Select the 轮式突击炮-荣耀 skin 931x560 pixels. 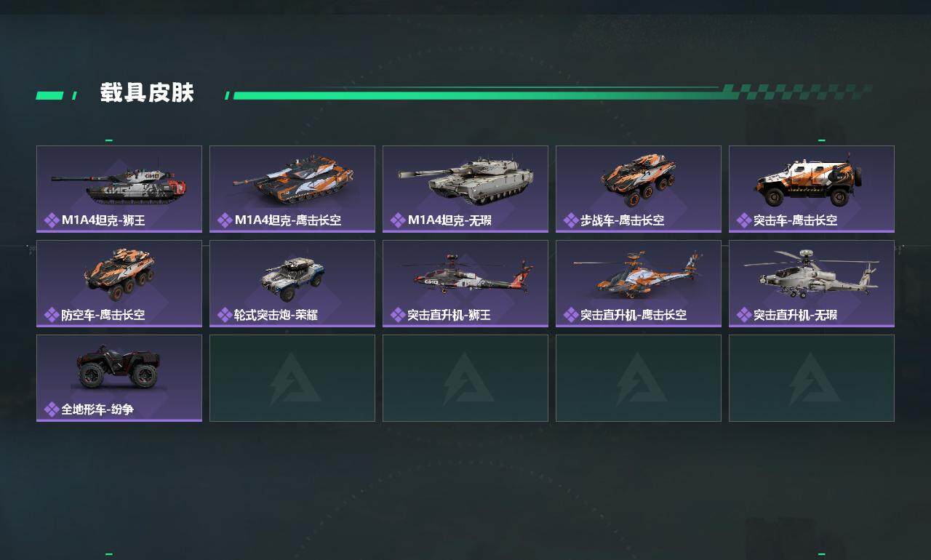click(292, 284)
